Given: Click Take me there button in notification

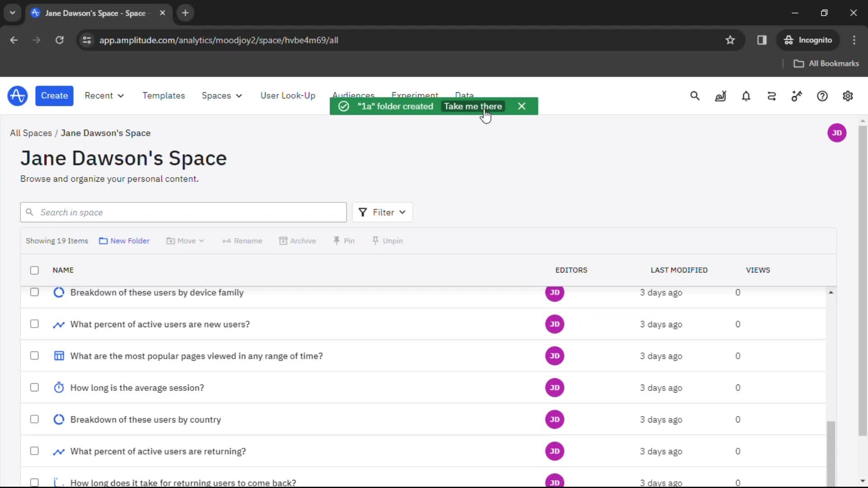Looking at the screenshot, I should 473,106.
